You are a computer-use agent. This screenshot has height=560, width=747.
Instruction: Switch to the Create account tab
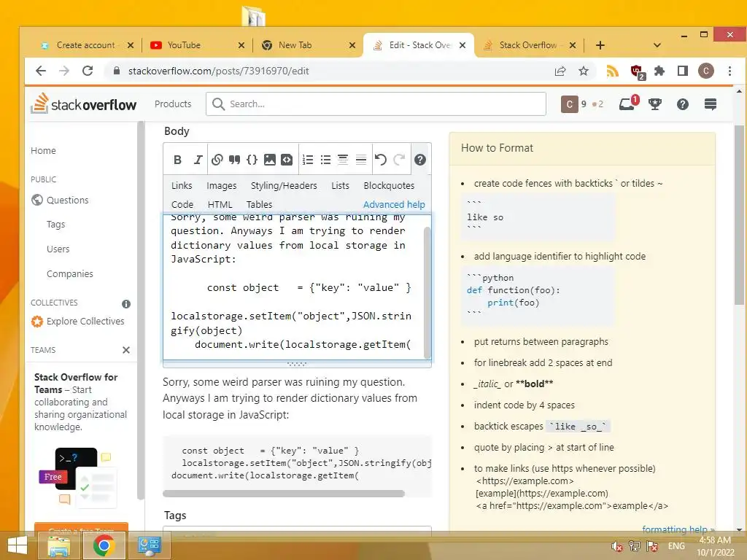[86, 45]
